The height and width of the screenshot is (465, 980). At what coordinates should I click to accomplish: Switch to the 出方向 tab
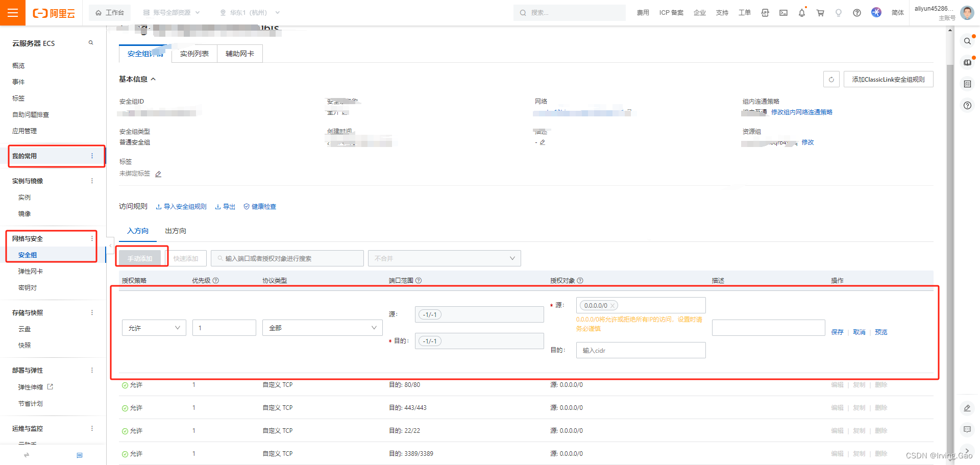pos(176,231)
